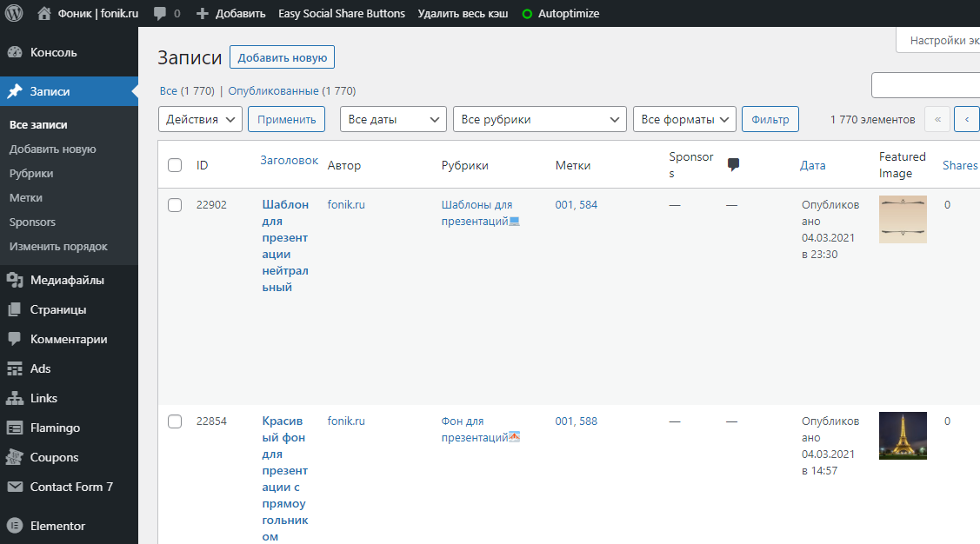980x544 pixels.
Task: Click the Добавить новую button
Action: tap(282, 57)
